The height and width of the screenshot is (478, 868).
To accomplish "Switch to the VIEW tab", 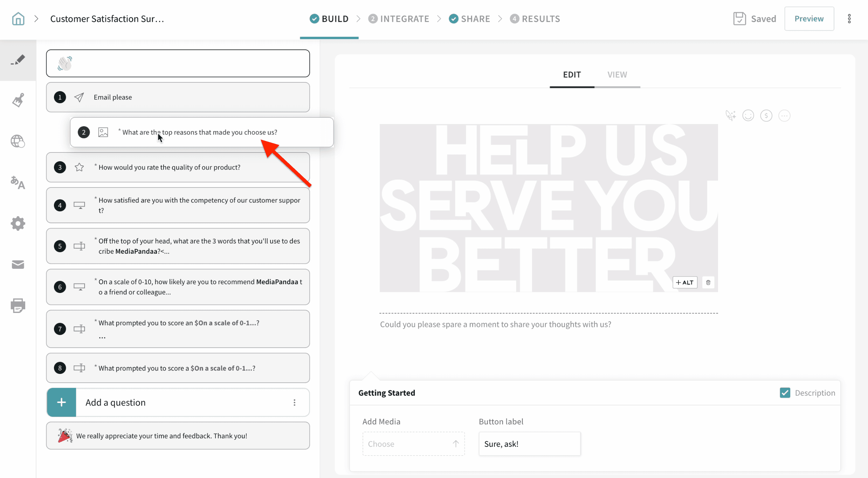I will click(x=617, y=75).
